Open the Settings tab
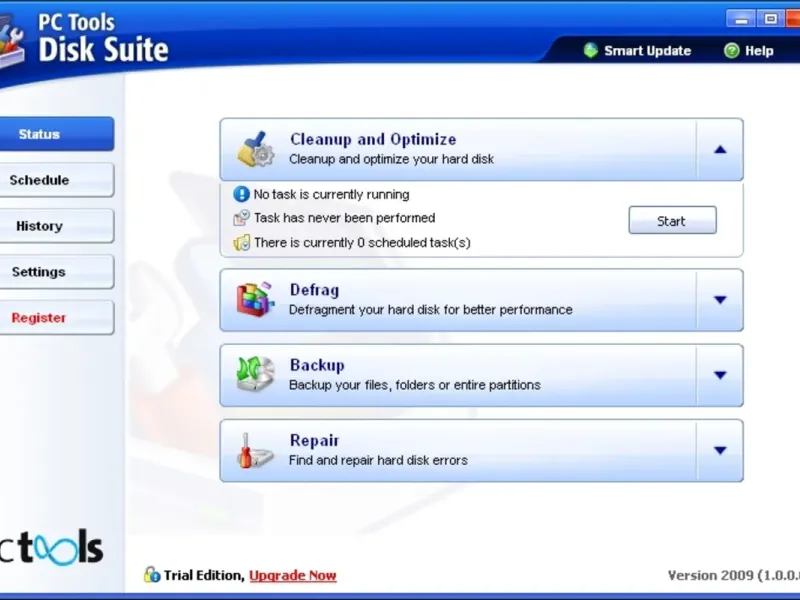 [57, 271]
